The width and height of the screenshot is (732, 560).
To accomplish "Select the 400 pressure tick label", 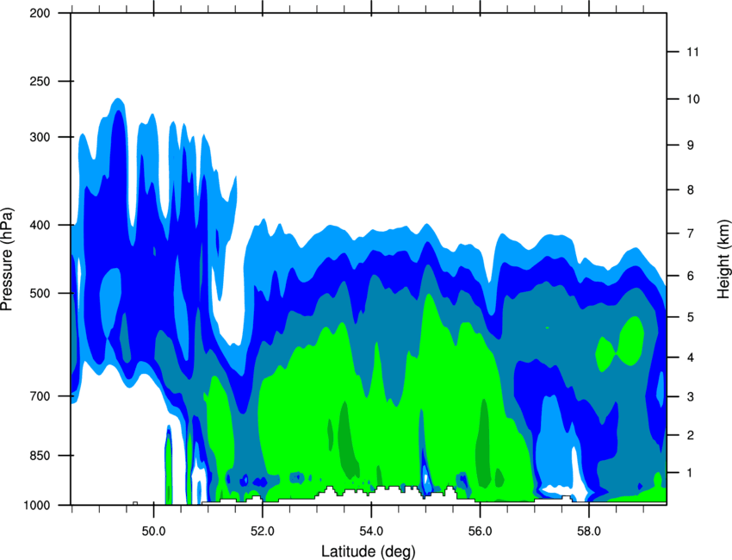I will [x=40, y=225].
